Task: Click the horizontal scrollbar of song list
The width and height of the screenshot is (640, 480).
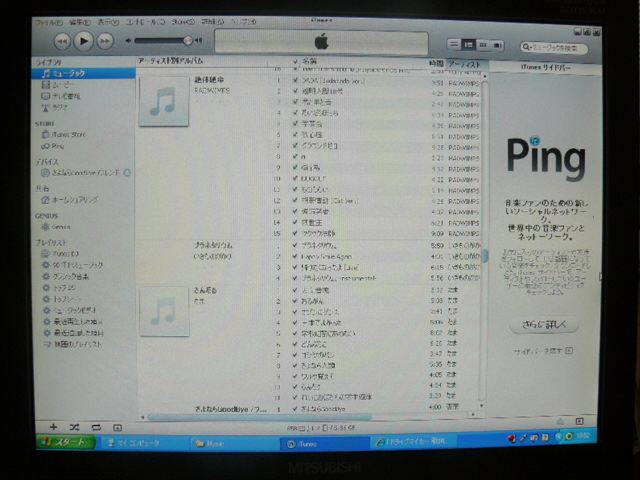Action: [259, 417]
